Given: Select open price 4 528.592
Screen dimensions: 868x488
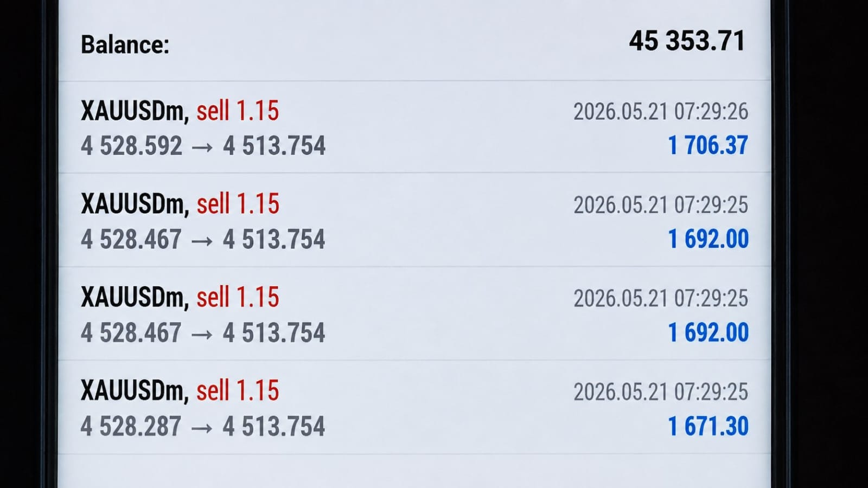Looking at the screenshot, I should coord(131,146).
